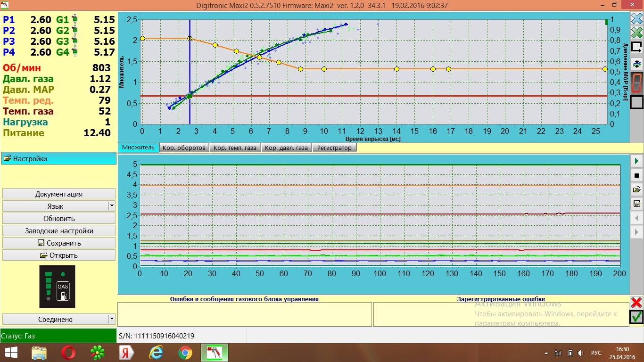Click the Открыть settings button

pyautogui.click(x=59, y=255)
